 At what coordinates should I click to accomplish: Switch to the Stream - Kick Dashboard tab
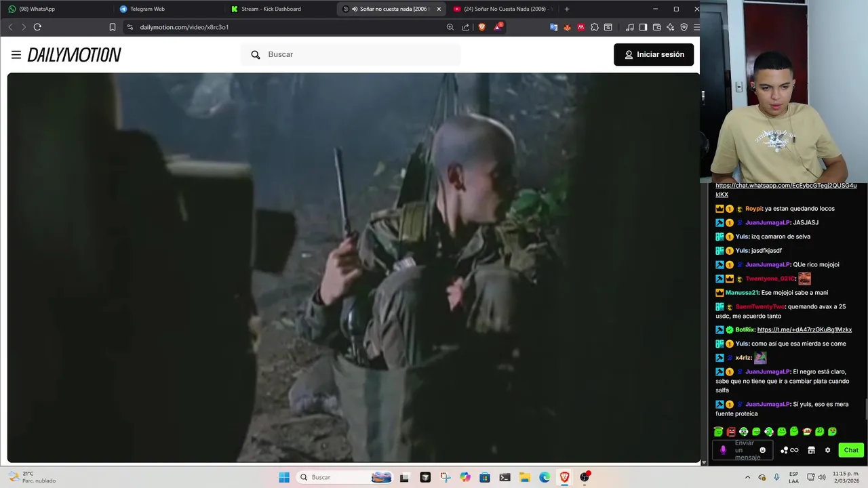click(x=279, y=9)
